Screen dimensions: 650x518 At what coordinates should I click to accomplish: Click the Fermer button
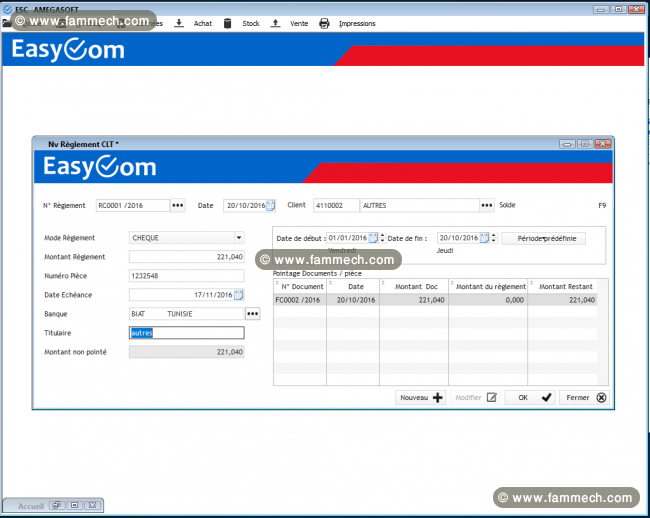tap(584, 397)
